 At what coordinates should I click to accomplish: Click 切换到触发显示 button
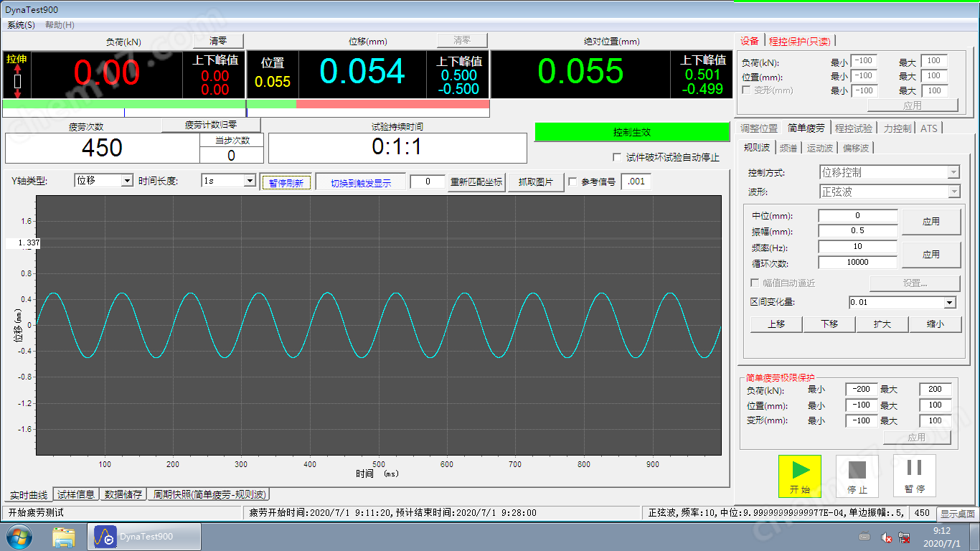coord(360,182)
